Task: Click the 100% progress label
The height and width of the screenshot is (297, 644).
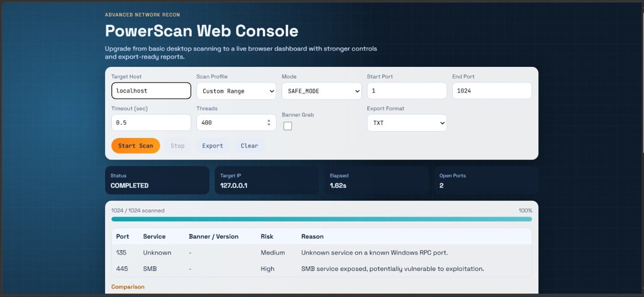Action: (525, 210)
